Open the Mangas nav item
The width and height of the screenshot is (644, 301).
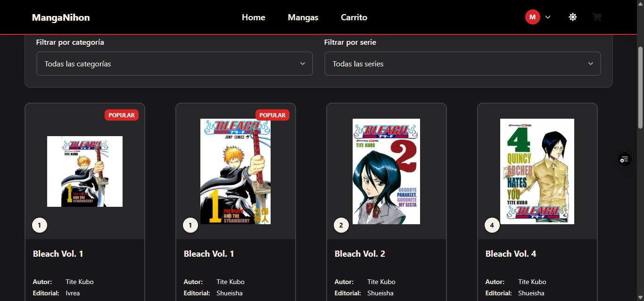click(x=303, y=17)
